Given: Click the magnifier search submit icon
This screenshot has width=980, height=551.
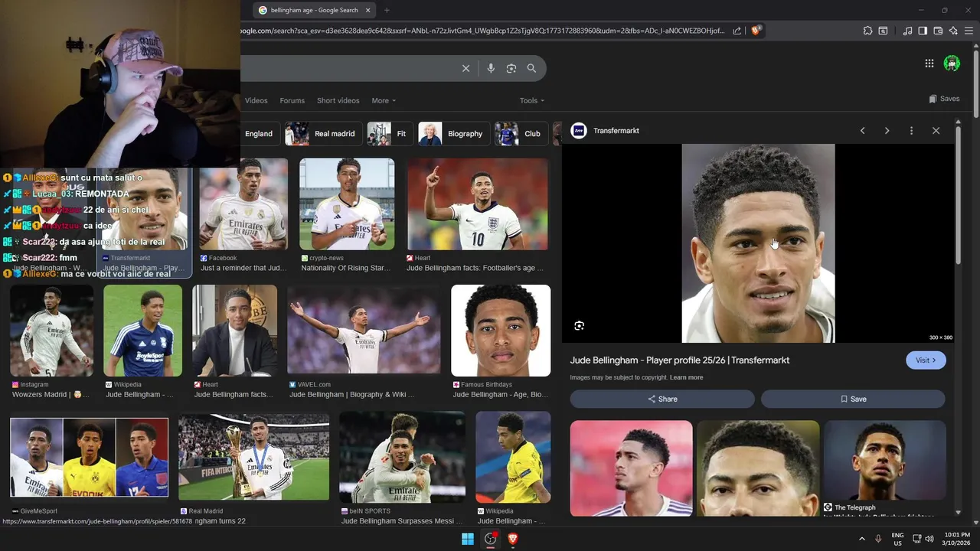Looking at the screenshot, I should pos(531,68).
